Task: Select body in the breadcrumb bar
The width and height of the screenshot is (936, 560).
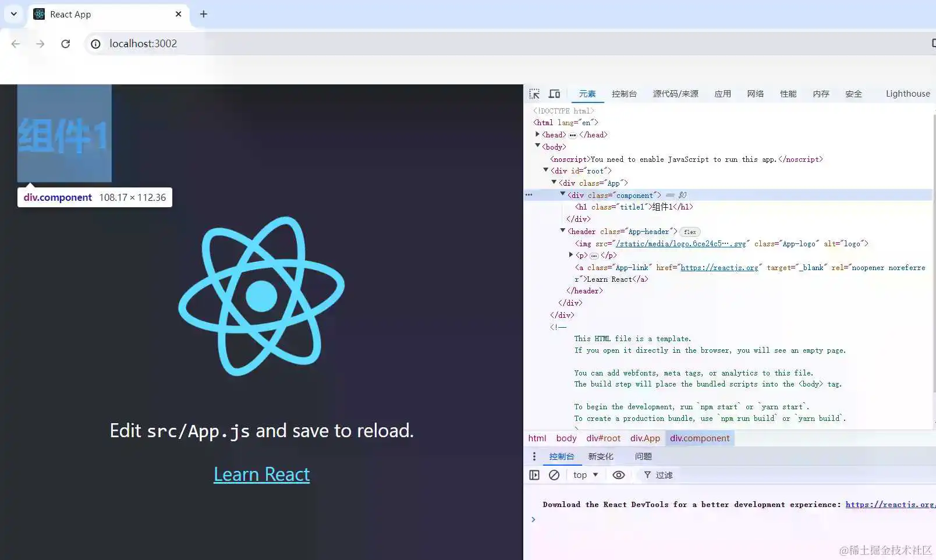Action: point(566,438)
